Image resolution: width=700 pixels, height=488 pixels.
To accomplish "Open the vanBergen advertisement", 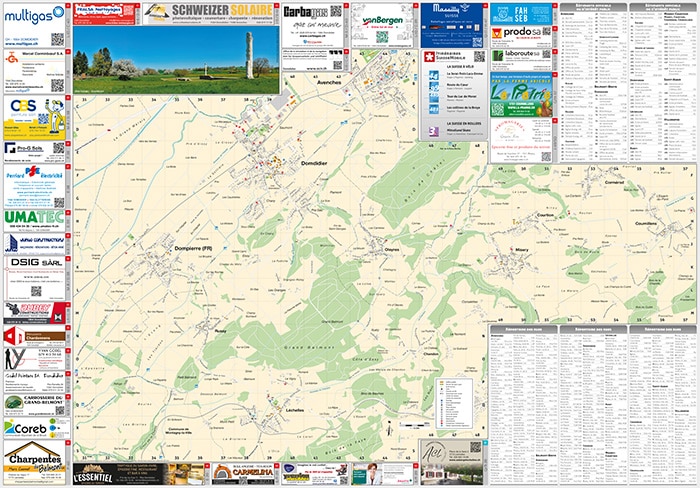I will [x=383, y=25].
